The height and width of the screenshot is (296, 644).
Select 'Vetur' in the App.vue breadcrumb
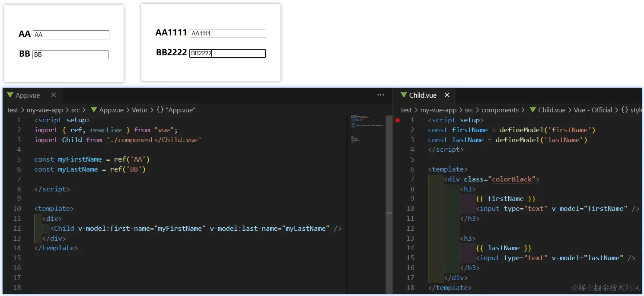(x=140, y=110)
